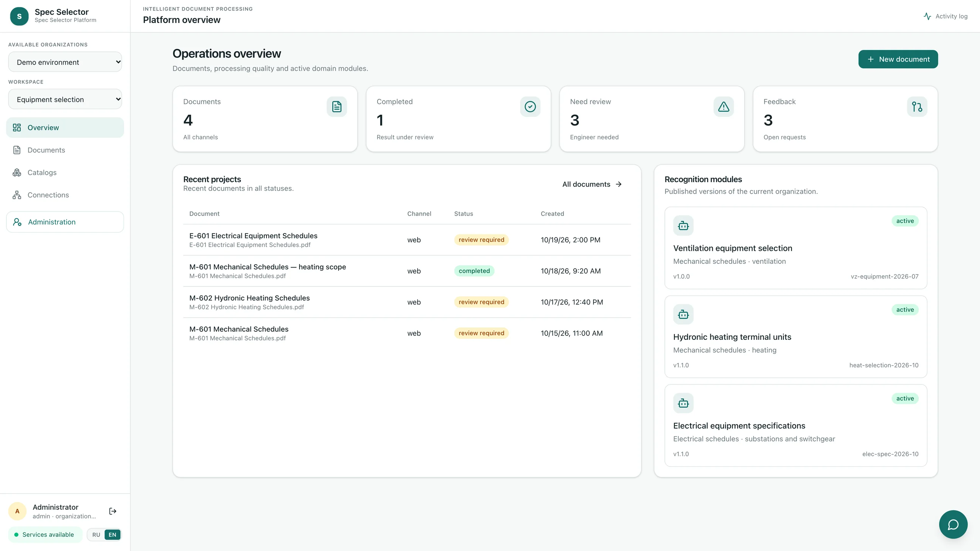Go to Catalogs in the sidebar
Image resolution: width=980 pixels, height=551 pixels.
[65, 172]
